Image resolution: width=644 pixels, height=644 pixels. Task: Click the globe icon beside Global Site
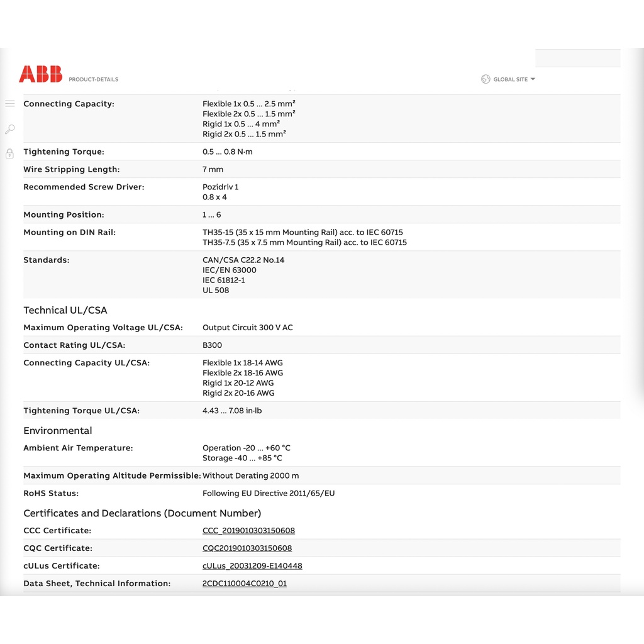tap(486, 79)
